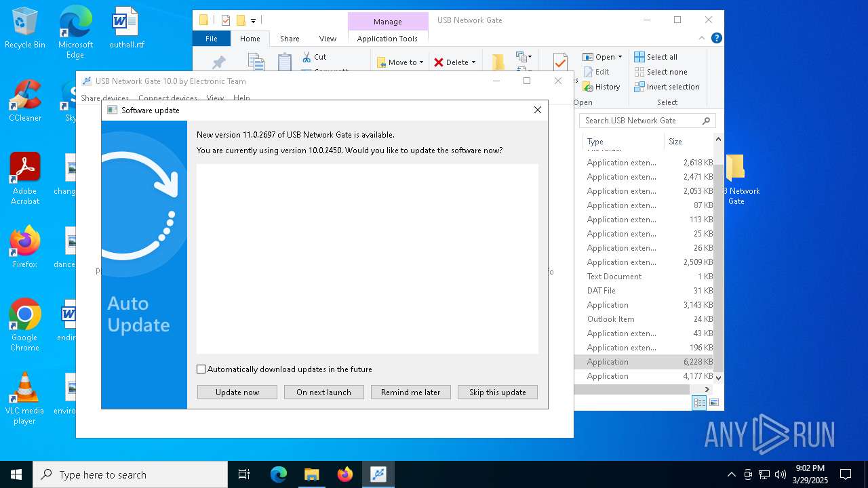Viewport: 868px width, 488px height.
Task: Expand the New item dropdown icon
Action: click(x=524, y=57)
